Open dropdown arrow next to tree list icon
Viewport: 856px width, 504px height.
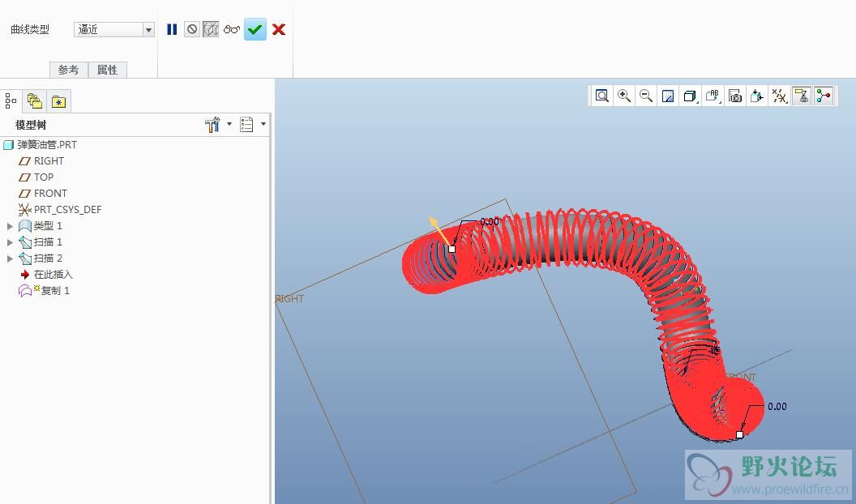pos(263,124)
